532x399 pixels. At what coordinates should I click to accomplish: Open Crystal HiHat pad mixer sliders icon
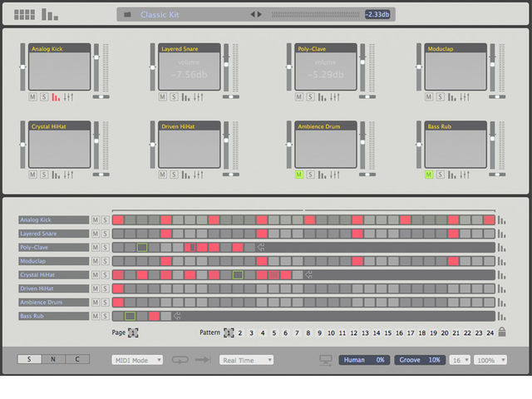(68, 175)
